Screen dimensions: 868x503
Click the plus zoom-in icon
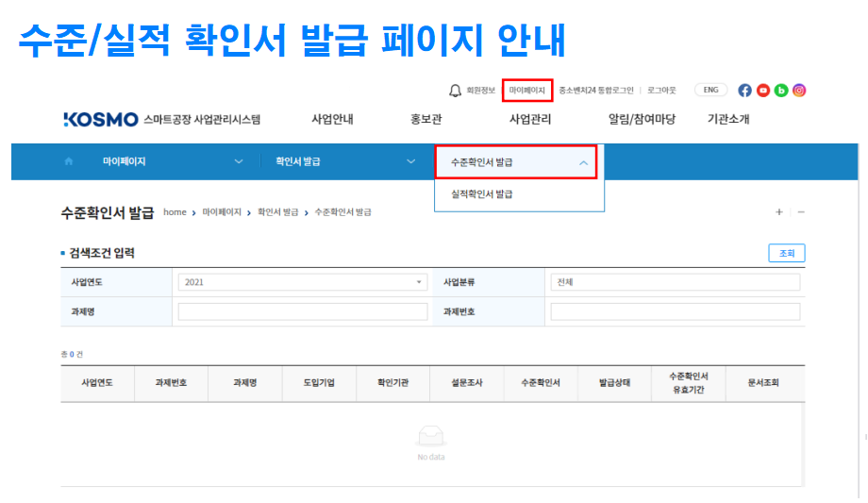(x=779, y=212)
